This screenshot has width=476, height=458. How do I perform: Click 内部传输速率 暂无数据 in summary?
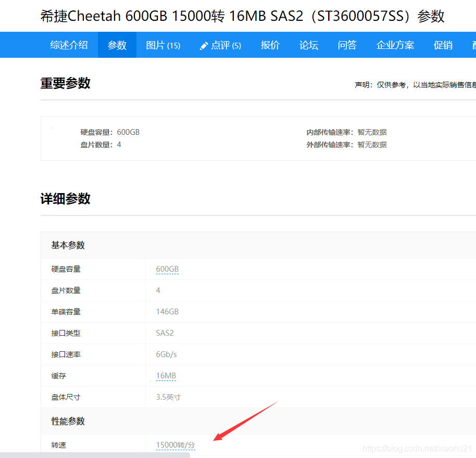pyautogui.click(x=346, y=132)
